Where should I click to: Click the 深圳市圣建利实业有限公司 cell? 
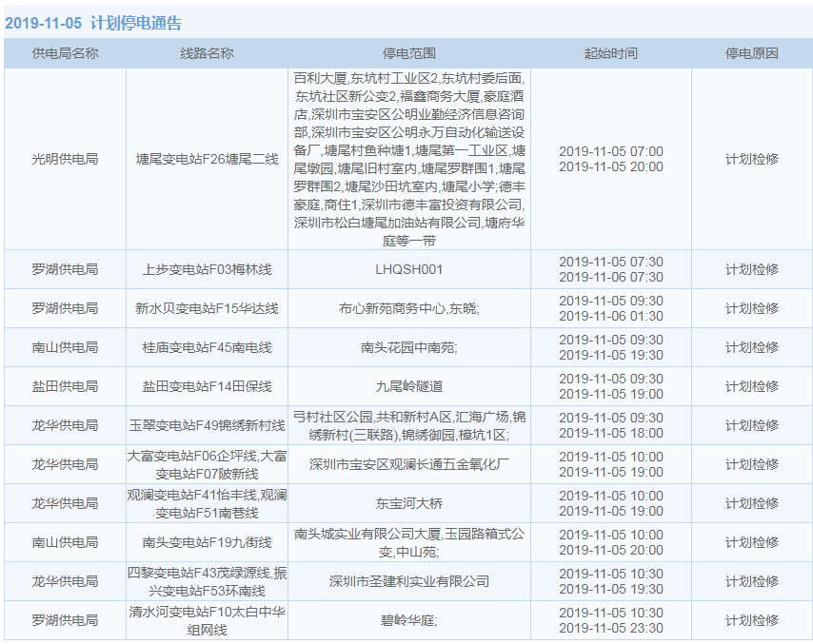coord(408,581)
